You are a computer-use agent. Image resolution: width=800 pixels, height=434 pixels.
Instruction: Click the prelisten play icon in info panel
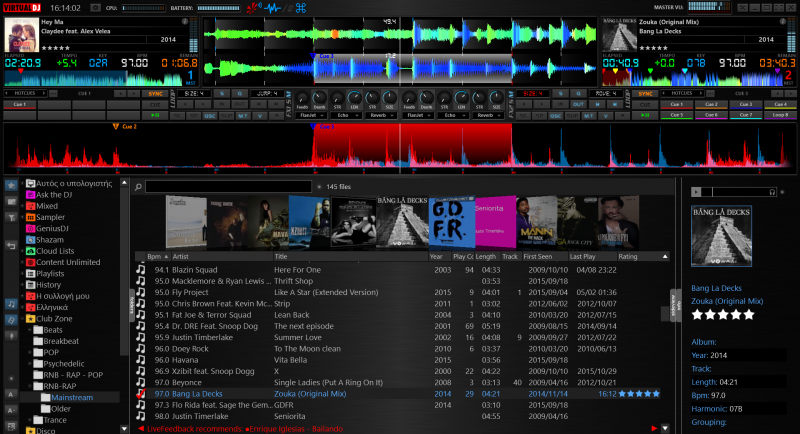(x=696, y=192)
